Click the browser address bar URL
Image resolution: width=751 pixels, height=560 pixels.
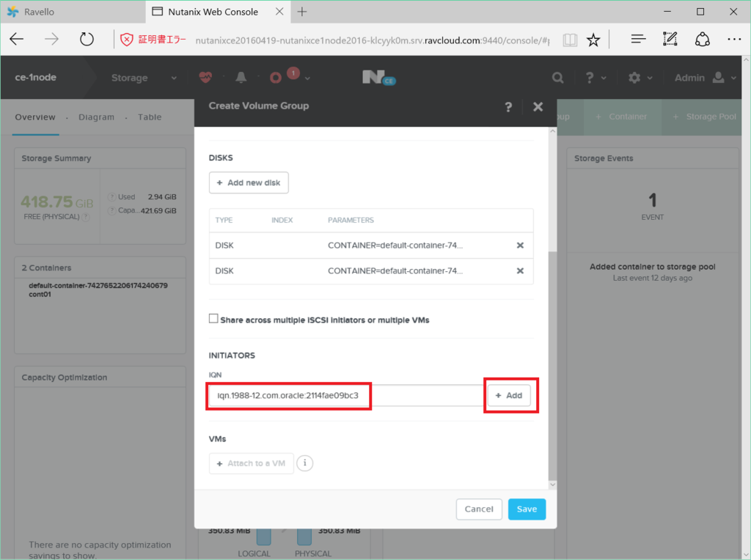coord(372,40)
